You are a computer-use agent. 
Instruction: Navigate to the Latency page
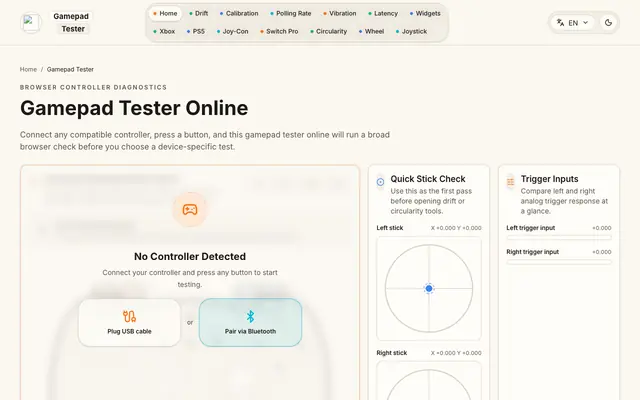point(383,13)
